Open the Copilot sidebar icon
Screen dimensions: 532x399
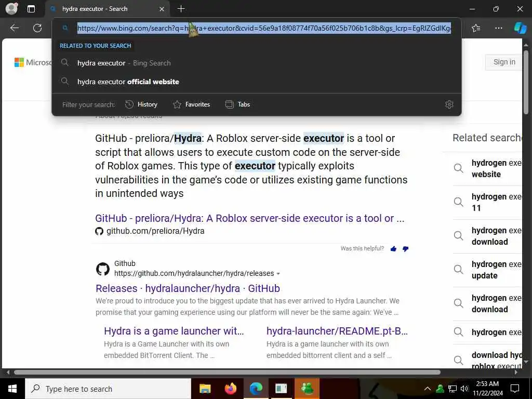pos(520,28)
